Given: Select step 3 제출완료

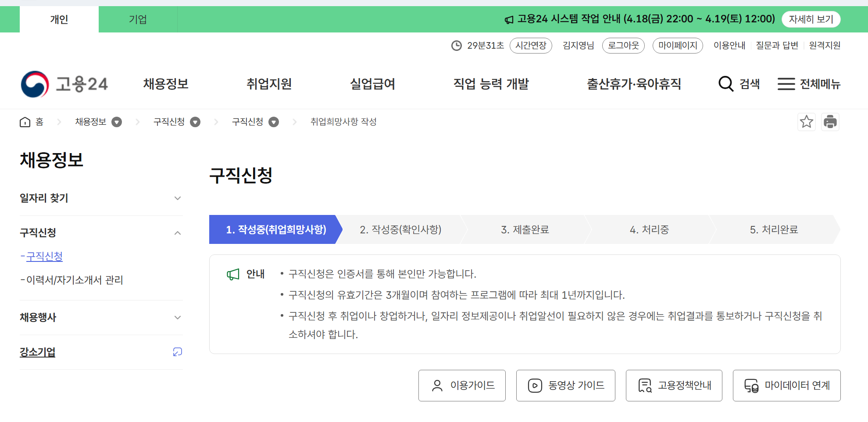Looking at the screenshot, I should point(525,229).
